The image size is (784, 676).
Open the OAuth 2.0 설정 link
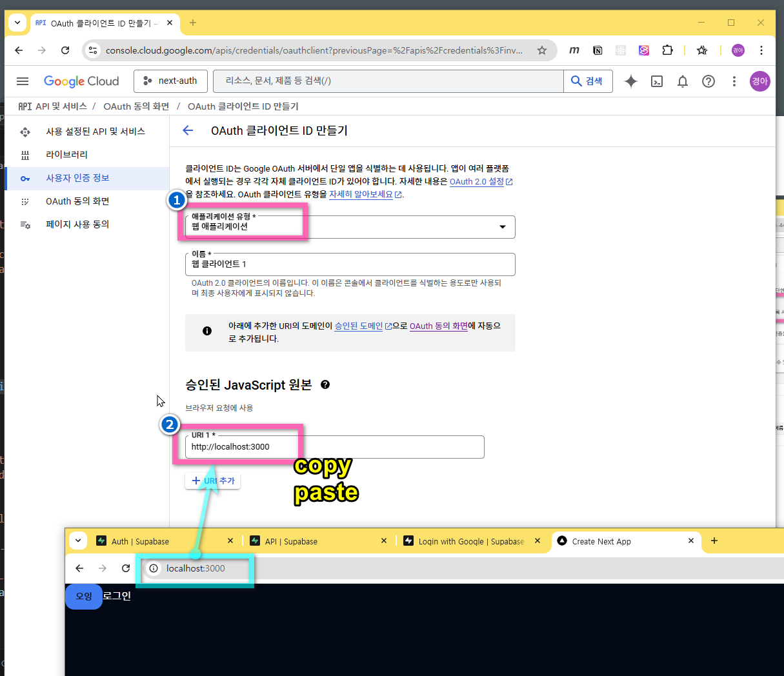click(x=477, y=182)
